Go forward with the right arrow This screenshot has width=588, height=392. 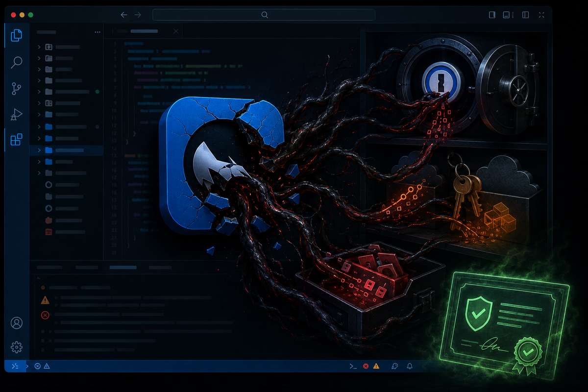[138, 15]
